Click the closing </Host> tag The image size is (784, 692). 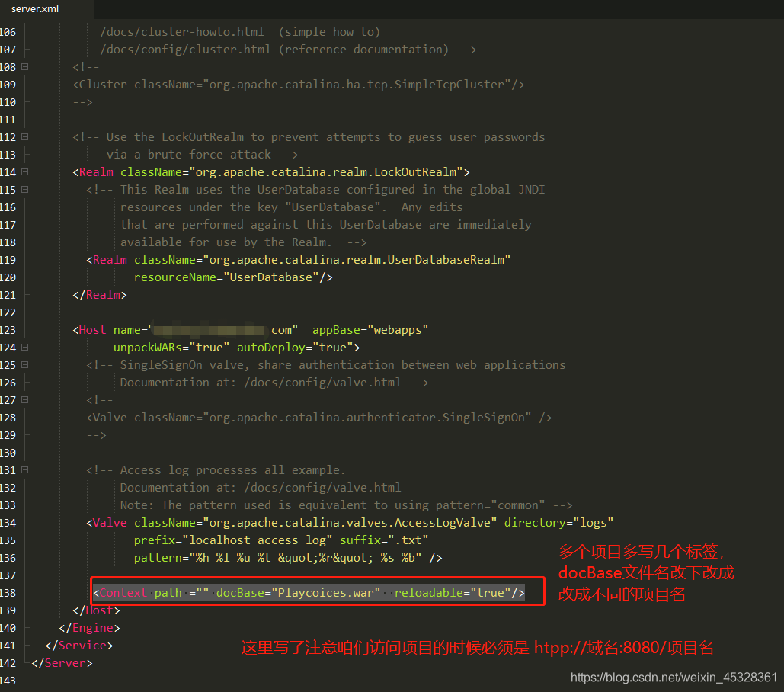click(x=96, y=610)
